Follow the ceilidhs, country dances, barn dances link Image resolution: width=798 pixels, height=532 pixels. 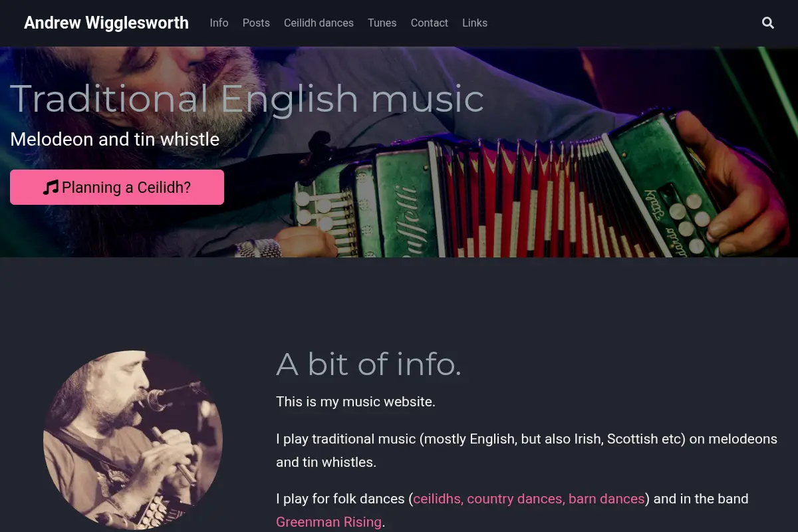coord(529,499)
